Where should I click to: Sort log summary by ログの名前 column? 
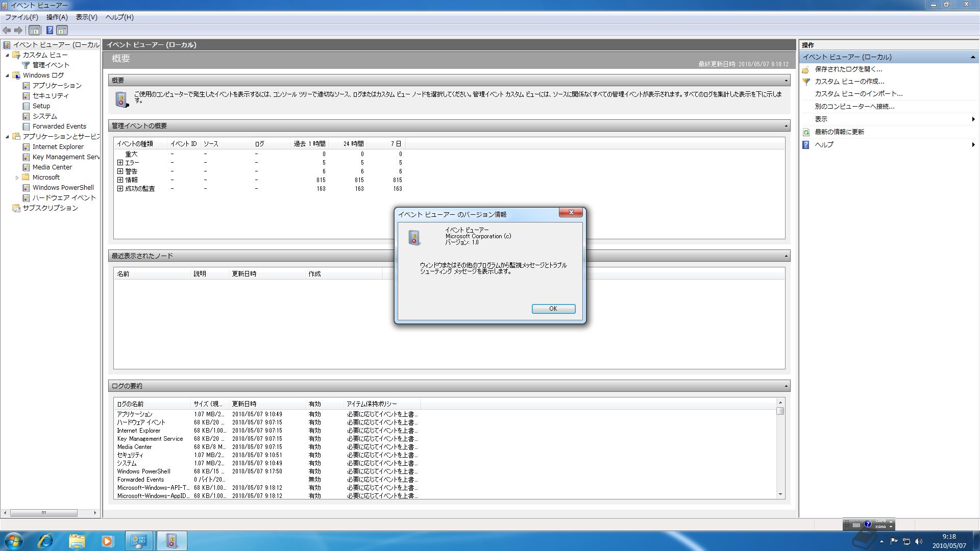152,404
